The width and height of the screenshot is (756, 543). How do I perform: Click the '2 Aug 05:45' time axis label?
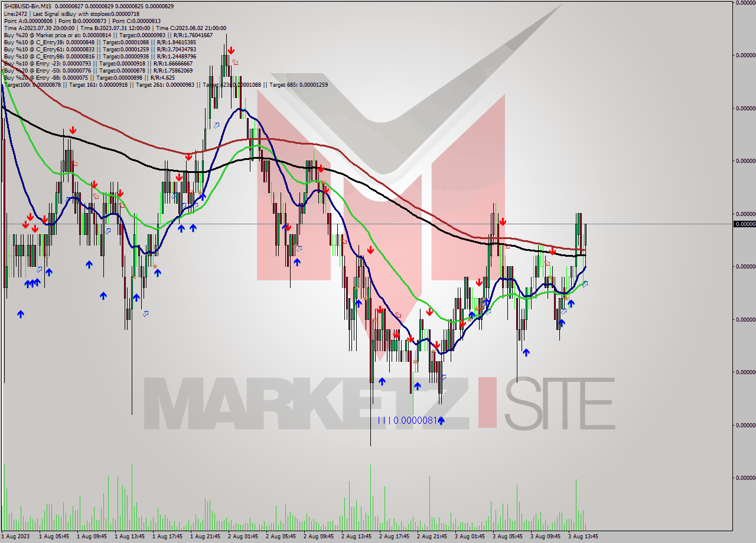pyautogui.click(x=281, y=537)
